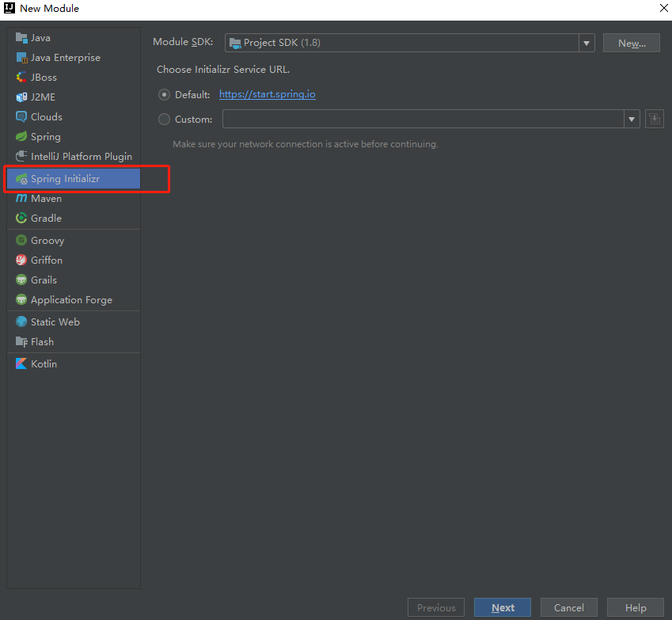Click into the Custom URL input field
The width and height of the screenshot is (672, 620).
coord(423,120)
